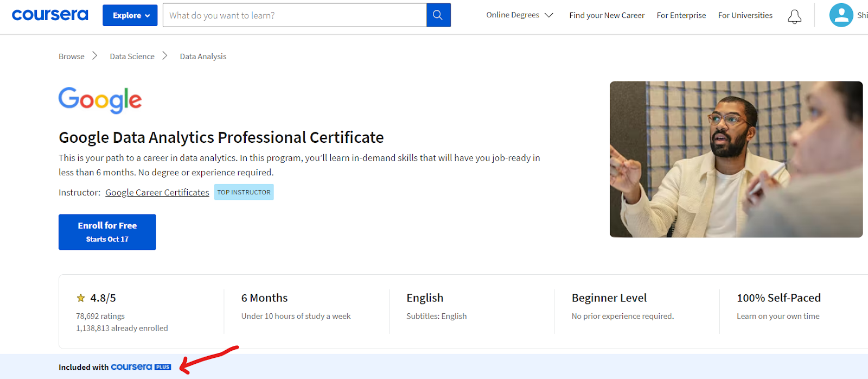Image resolution: width=868 pixels, height=379 pixels.
Task: Click the 100% Self-Paced heading
Action: [779, 298]
